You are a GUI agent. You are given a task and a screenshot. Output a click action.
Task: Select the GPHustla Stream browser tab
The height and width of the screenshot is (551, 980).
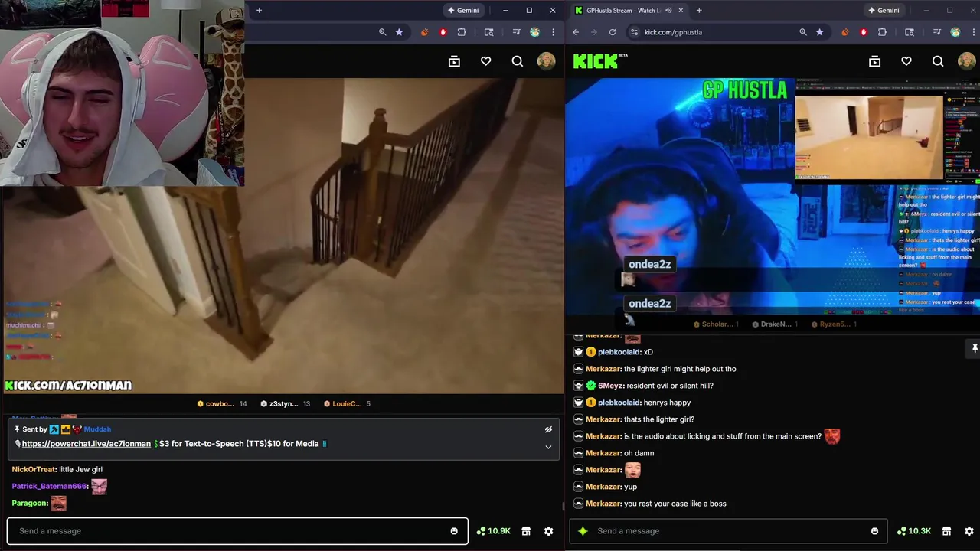tap(628, 10)
